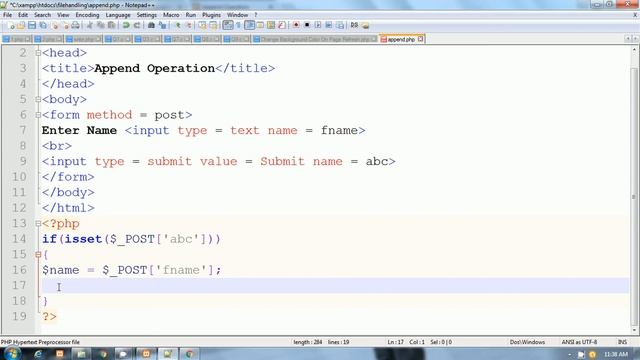Open Internet Explorer from the taskbar
The width and height of the screenshot is (640, 360).
pyautogui.click(x=38, y=354)
